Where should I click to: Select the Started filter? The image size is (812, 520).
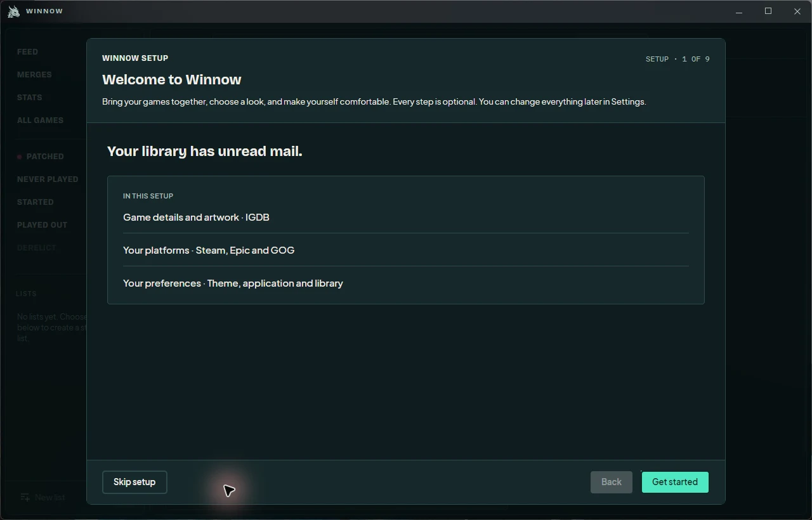coord(35,202)
